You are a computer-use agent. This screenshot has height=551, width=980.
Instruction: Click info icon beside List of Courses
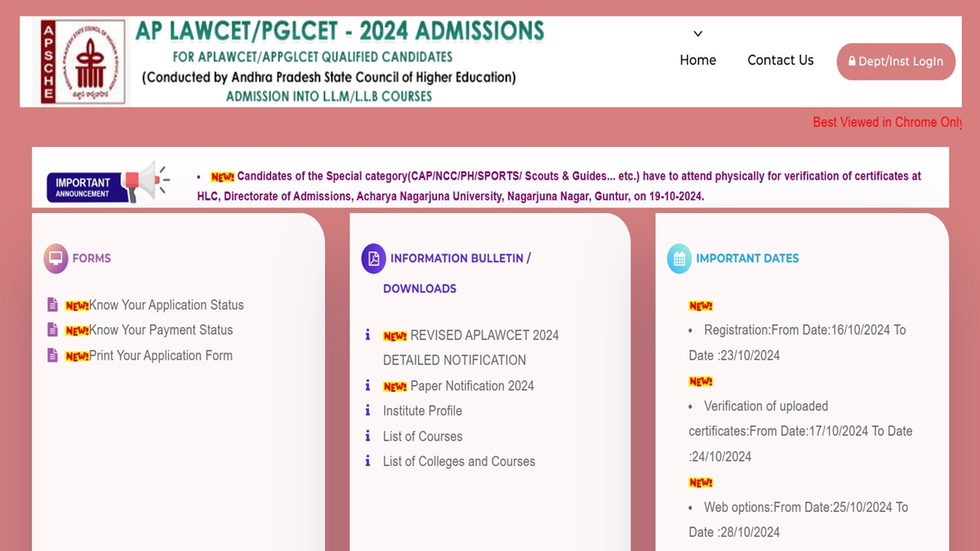point(367,436)
